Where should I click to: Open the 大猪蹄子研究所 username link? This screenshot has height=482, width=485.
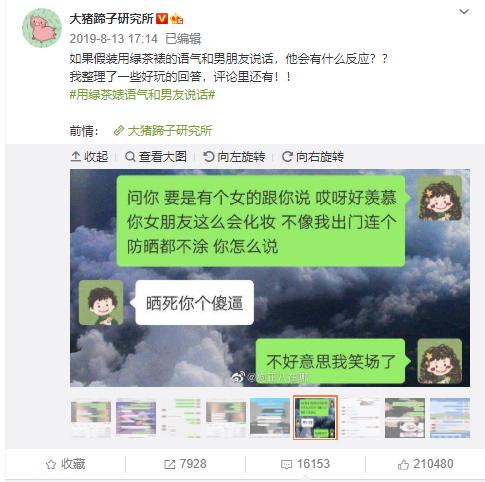coord(111,19)
